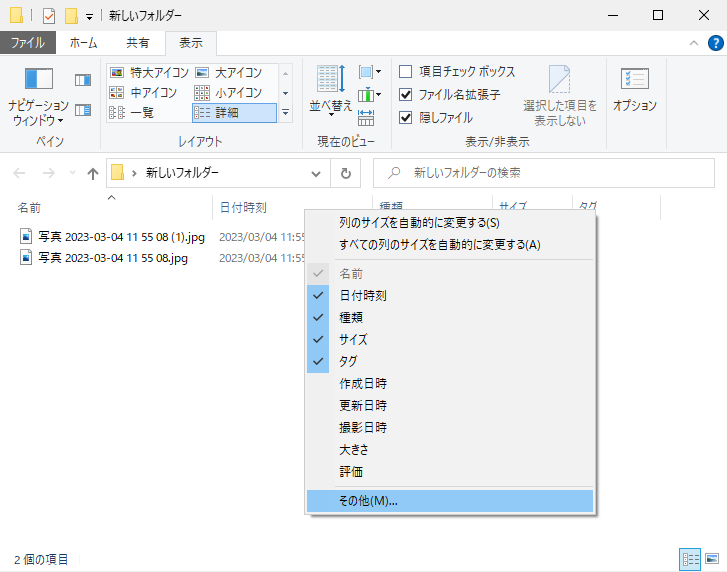Select the 表示 ribbon tab
Screen dimensions: 727x572
pos(191,43)
